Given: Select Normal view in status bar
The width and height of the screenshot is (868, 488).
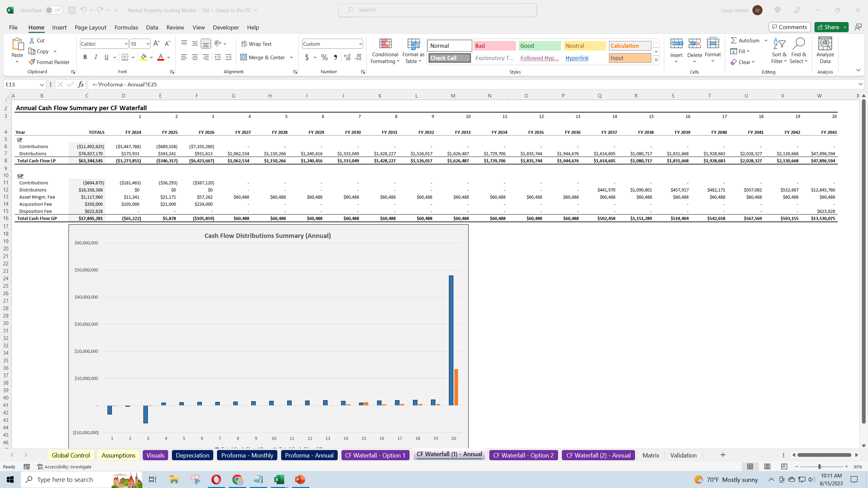Looking at the screenshot, I should click(750, 467).
